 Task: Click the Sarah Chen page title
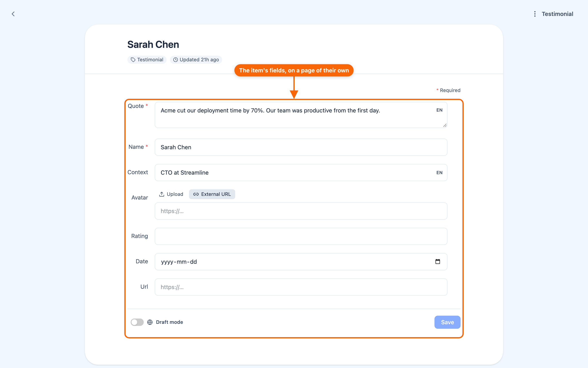point(153,45)
